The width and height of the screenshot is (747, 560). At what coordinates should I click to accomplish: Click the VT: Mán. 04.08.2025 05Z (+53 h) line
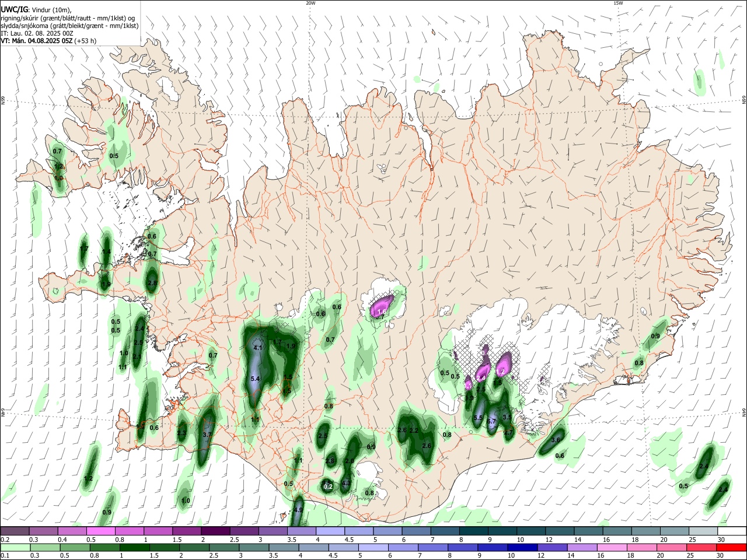pyautogui.click(x=48, y=41)
